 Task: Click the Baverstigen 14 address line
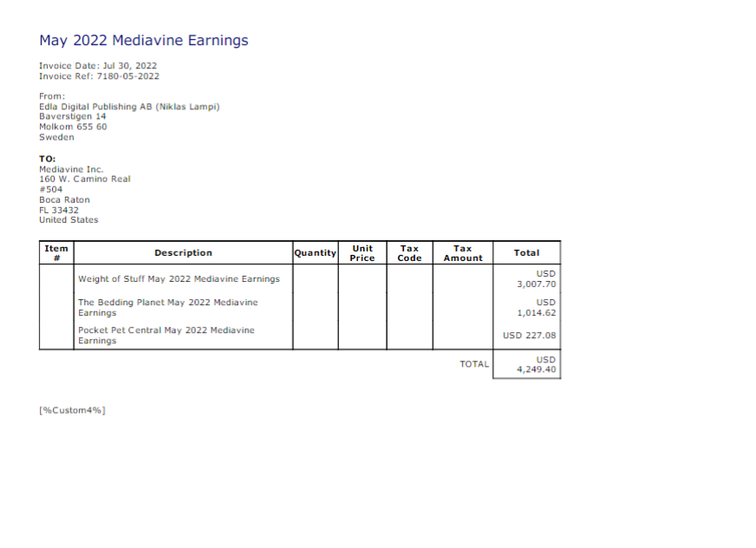72,117
